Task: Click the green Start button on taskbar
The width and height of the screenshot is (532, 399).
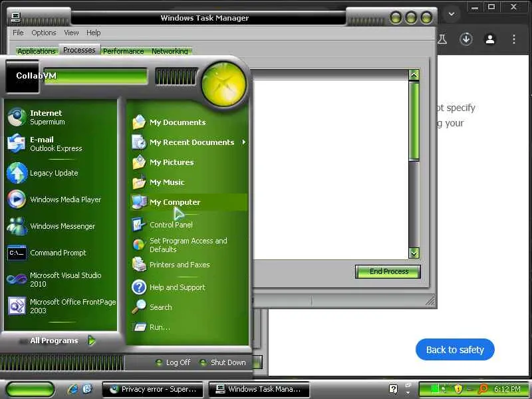Action: pos(30,389)
